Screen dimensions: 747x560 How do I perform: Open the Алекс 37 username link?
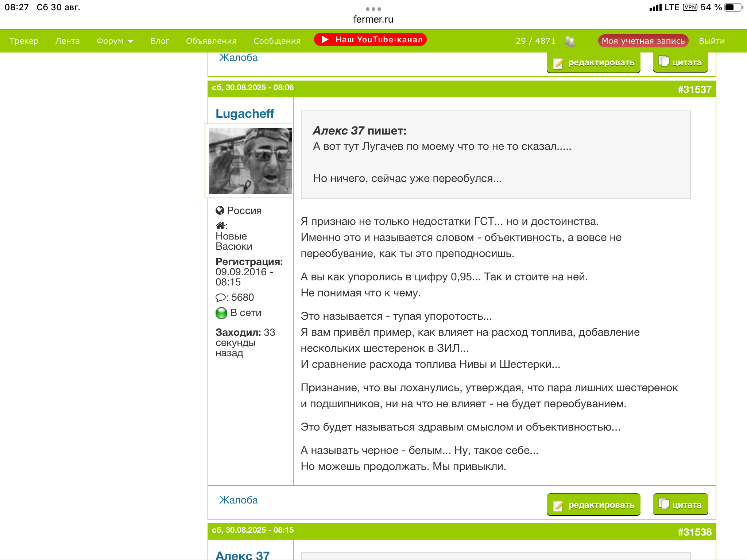click(242, 555)
